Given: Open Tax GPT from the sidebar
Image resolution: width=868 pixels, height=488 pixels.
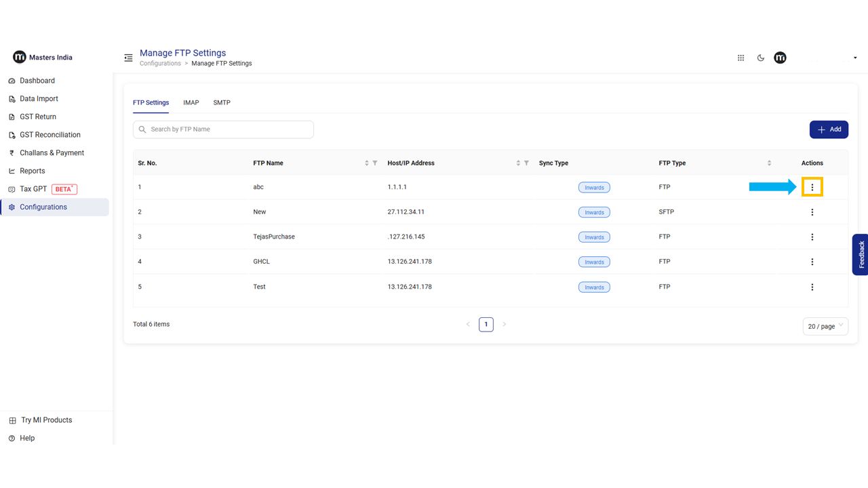Looking at the screenshot, I should tap(34, 189).
